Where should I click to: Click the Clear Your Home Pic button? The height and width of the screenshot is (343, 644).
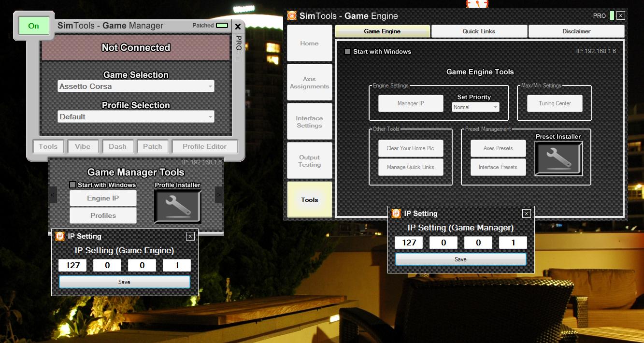pos(411,148)
